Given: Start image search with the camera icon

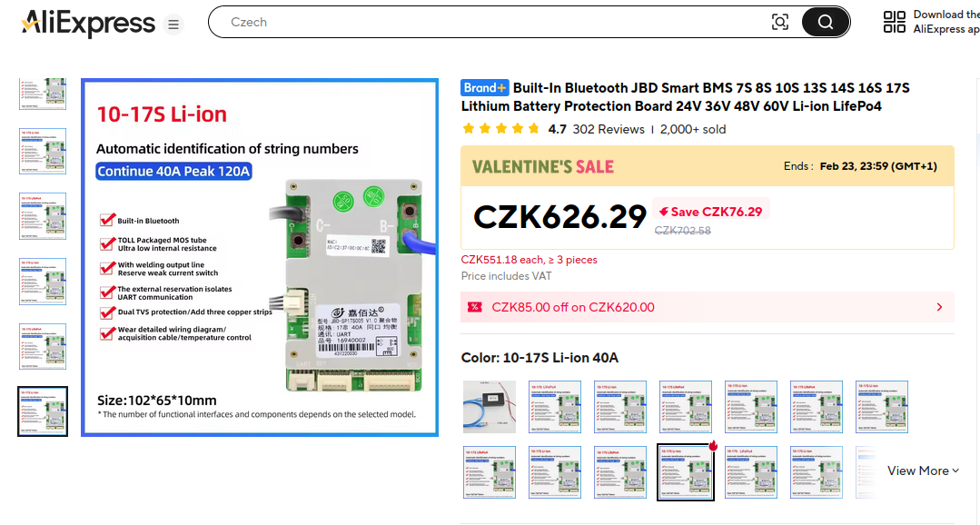Looking at the screenshot, I should click(x=780, y=22).
